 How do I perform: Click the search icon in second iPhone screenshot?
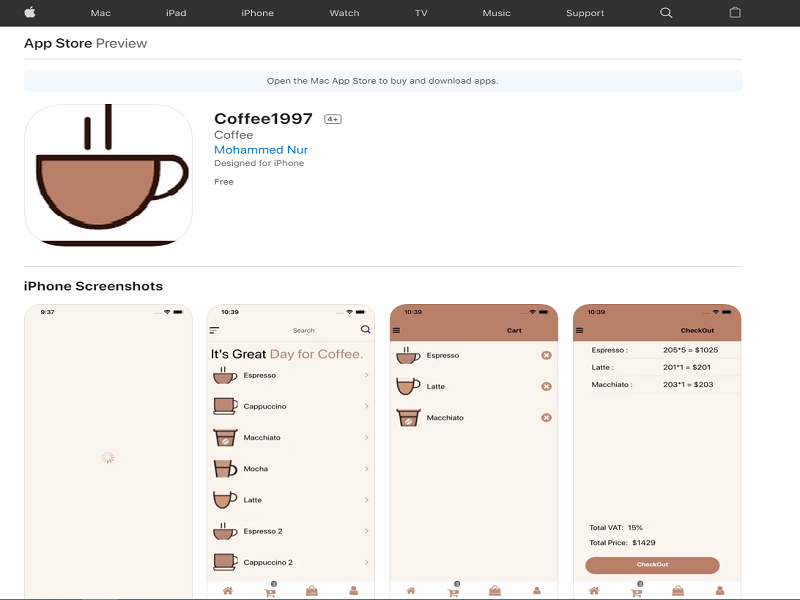click(x=365, y=329)
